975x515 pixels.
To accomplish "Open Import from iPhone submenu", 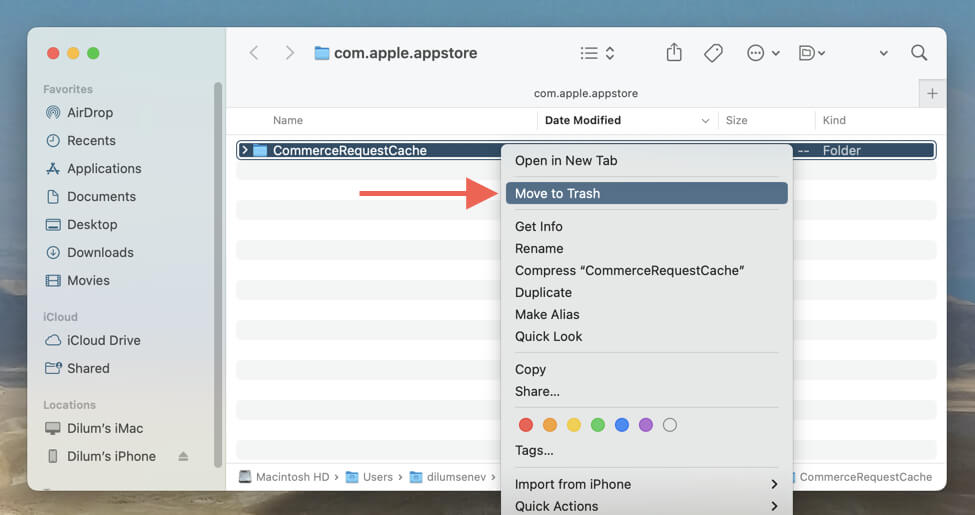I will point(647,484).
